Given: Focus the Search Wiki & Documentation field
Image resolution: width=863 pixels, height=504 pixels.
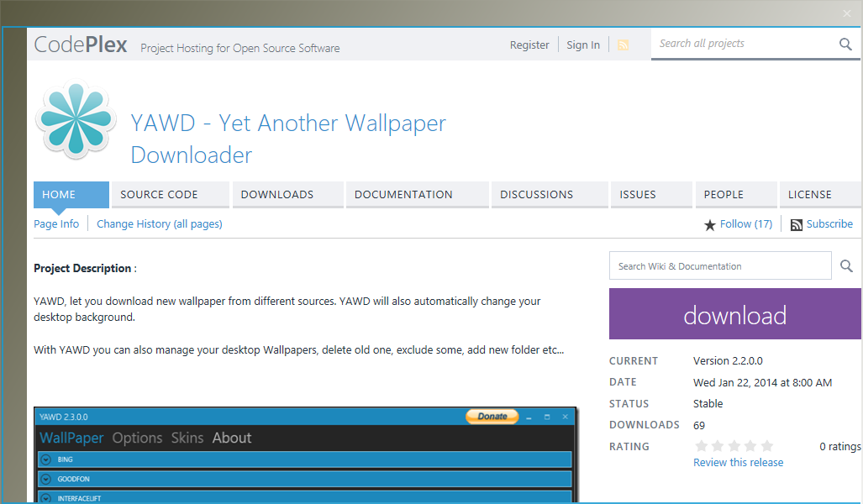Looking at the screenshot, I should pos(720,265).
